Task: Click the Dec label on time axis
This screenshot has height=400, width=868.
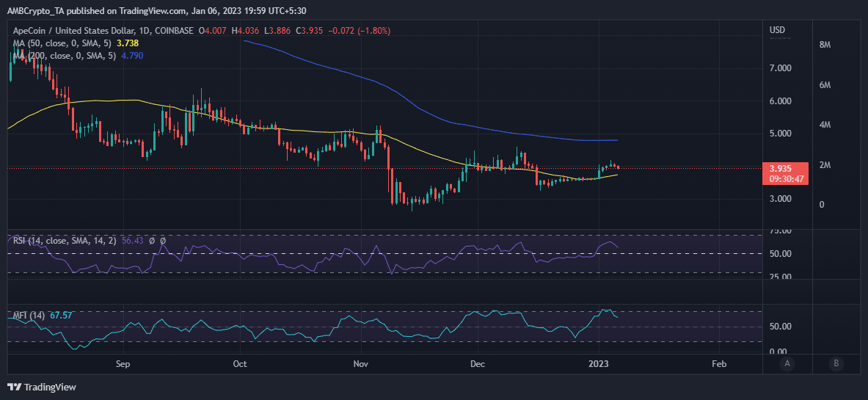Action: point(478,364)
